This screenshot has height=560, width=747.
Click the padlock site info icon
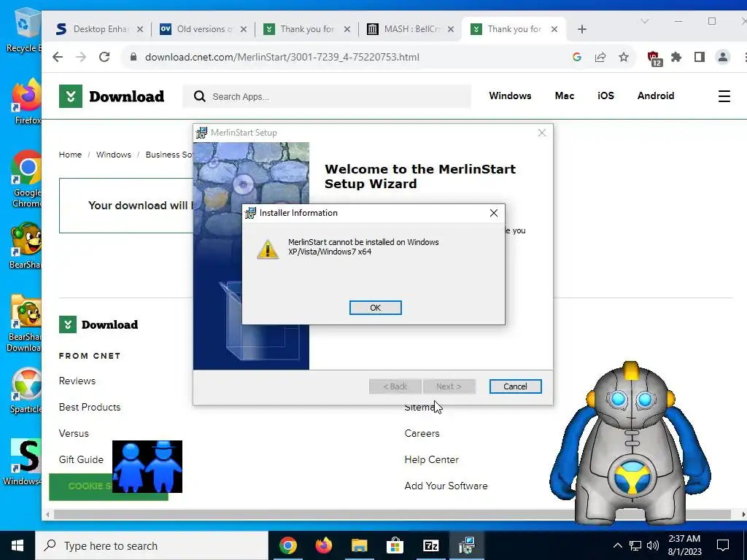click(x=133, y=57)
